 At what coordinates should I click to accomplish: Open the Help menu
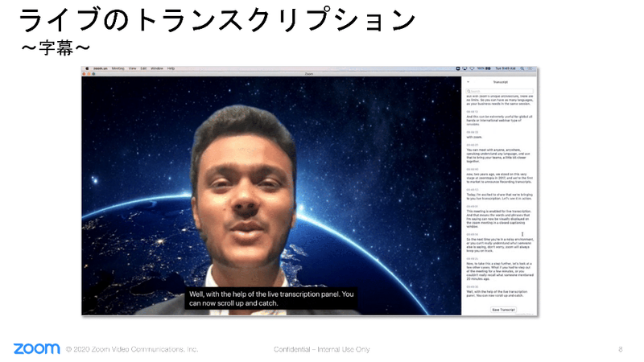(x=171, y=68)
